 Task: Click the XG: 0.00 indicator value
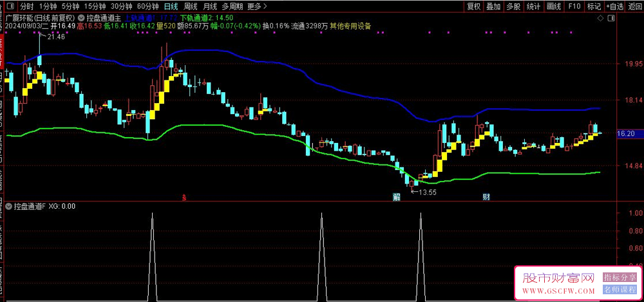tap(62, 206)
